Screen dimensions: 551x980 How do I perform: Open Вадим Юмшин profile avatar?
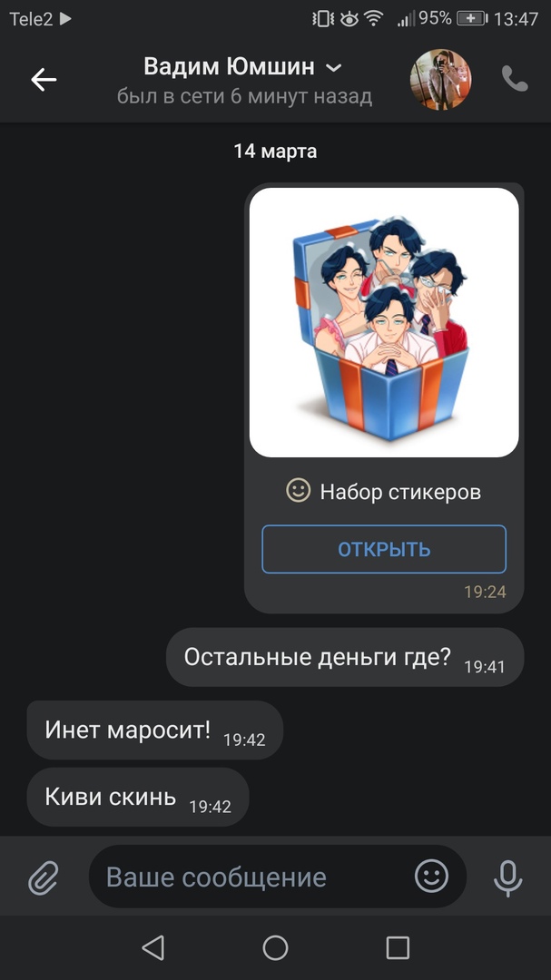440,79
